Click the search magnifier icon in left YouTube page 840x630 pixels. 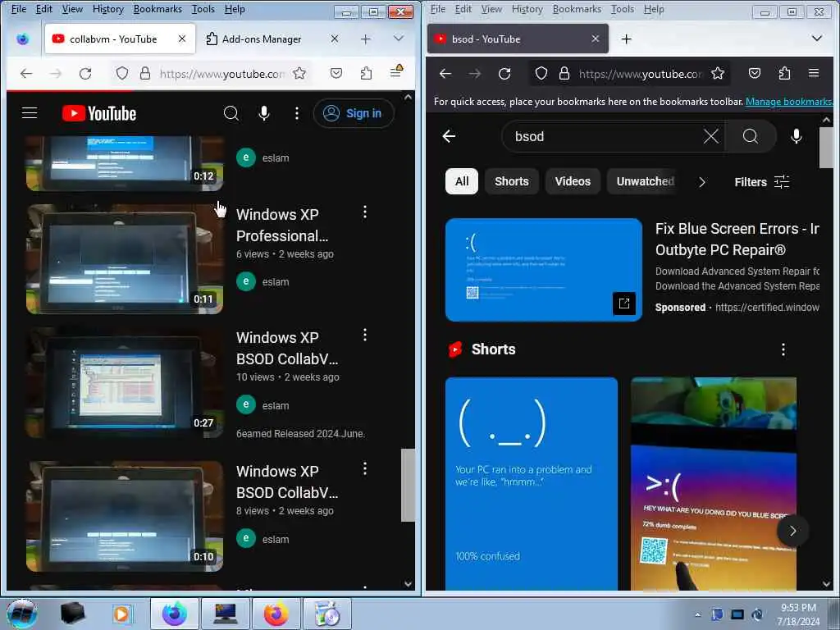[231, 113]
